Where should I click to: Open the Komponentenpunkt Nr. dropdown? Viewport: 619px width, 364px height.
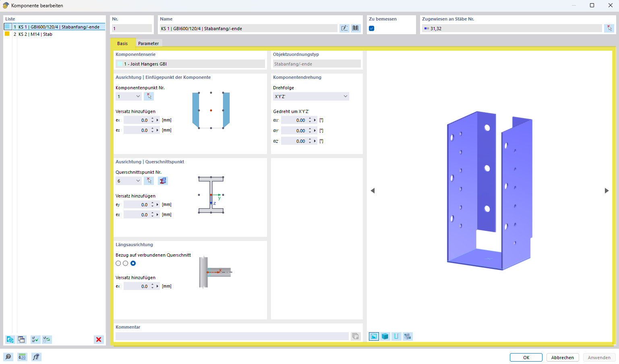click(128, 96)
